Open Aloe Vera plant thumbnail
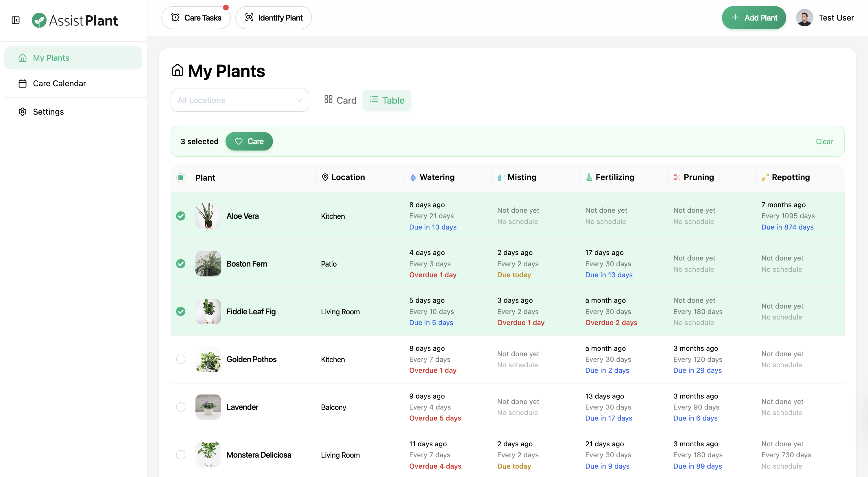This screenshot has height=477, width=868. click(208, 216)
